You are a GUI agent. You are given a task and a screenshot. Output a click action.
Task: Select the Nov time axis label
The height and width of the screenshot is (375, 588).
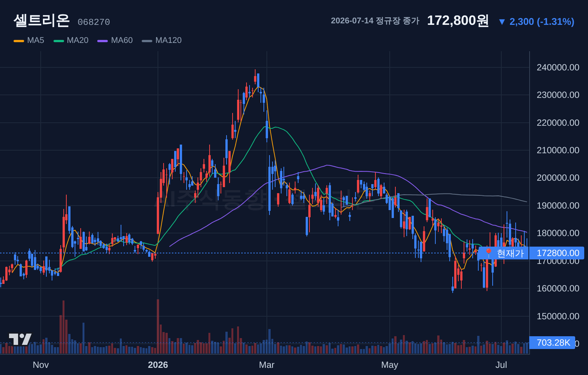click(41, 365)
